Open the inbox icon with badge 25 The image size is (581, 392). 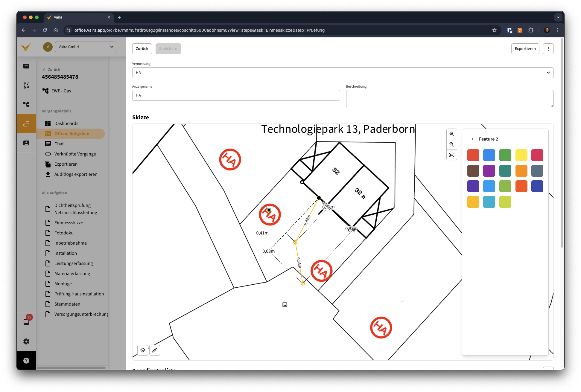[26, 322]
